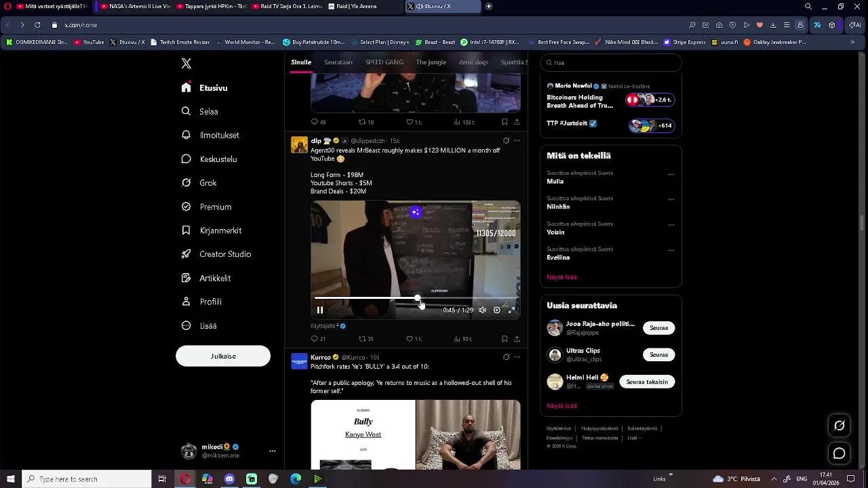Click the Julkaise post button
This screenshot has width=868, height=488.
pos(223,357)
